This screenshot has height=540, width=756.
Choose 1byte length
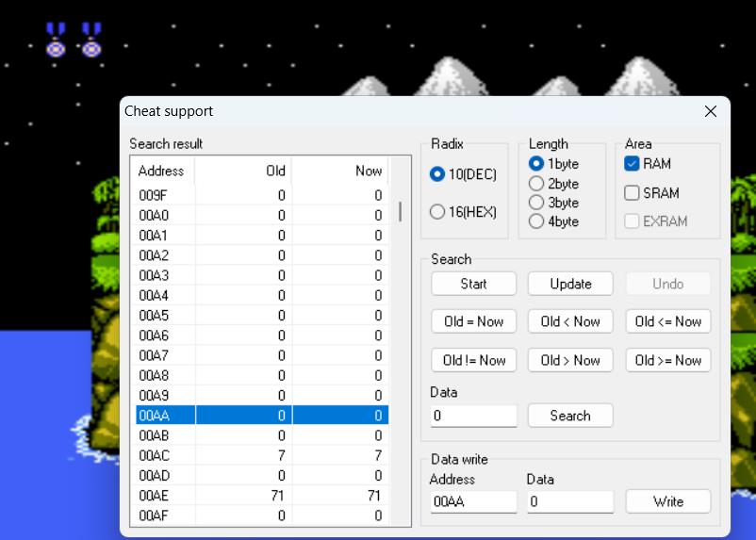point(553,163)
